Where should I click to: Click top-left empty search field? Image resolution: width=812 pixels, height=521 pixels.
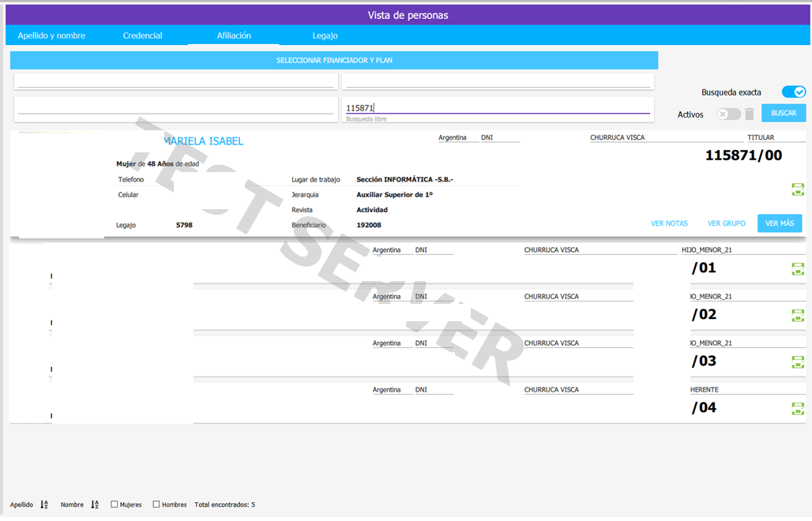click(176, 82)
